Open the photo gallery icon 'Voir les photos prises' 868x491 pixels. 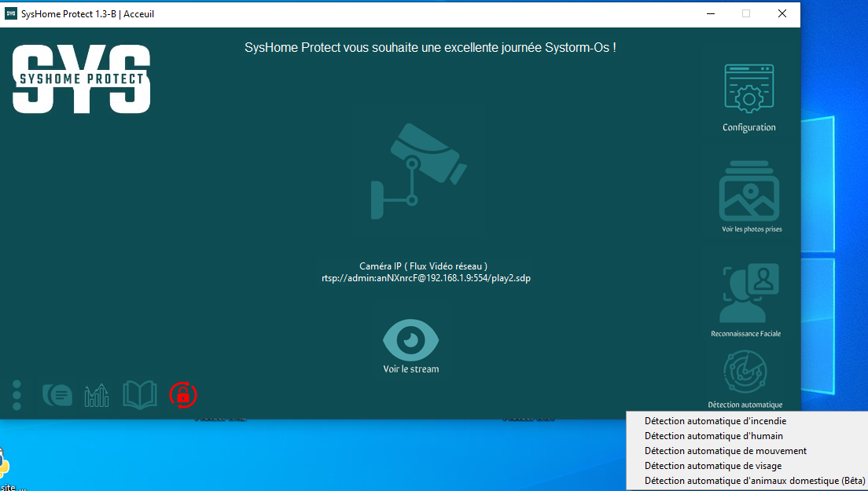749,192
